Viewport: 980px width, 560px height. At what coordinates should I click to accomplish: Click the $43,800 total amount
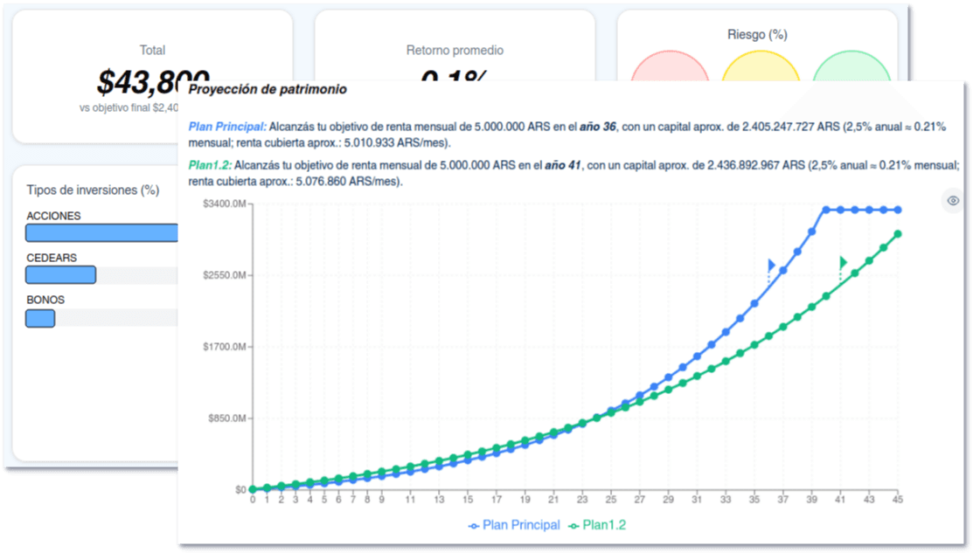click(152, 81)
